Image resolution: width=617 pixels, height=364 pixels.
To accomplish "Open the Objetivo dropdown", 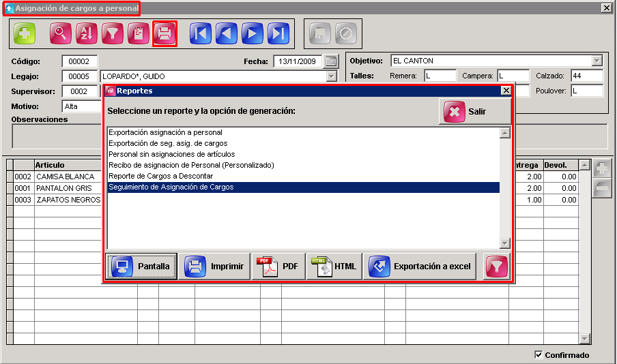I will point(597,61).
